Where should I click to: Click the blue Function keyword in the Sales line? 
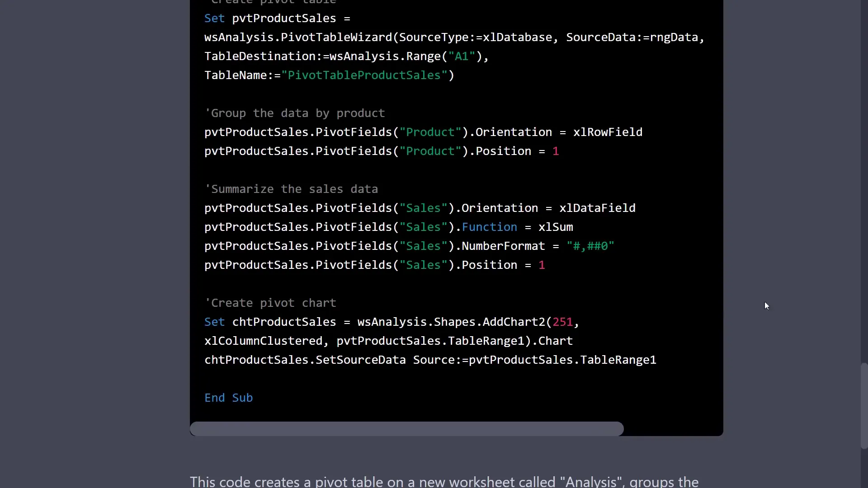click(x=489, y=227)
